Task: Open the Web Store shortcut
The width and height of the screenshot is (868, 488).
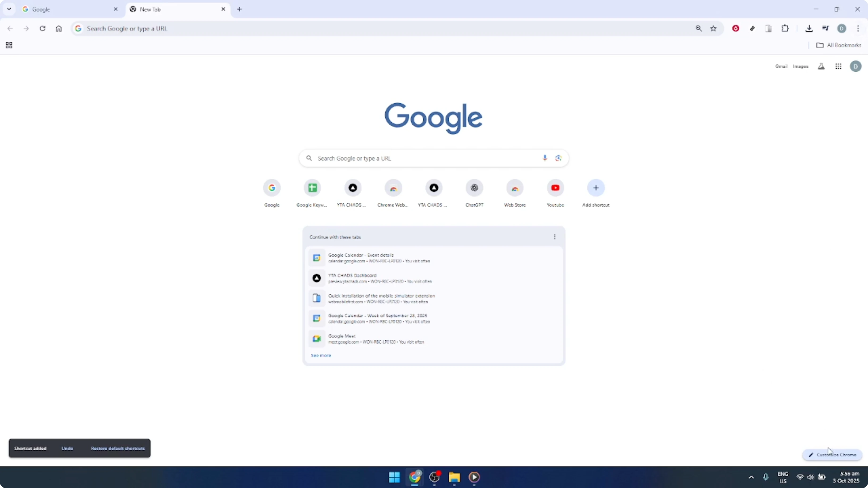Action: pos(515,188)
